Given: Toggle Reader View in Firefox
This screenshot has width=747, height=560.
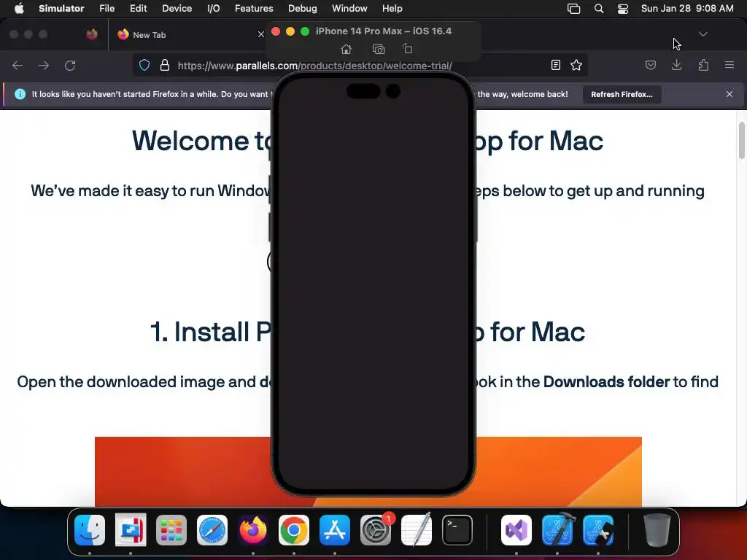Looking at the screenshot, I should (x=555, y=65).
